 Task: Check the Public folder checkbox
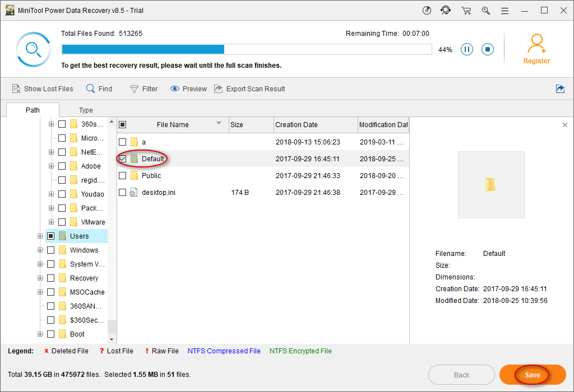tap(123, 175)
